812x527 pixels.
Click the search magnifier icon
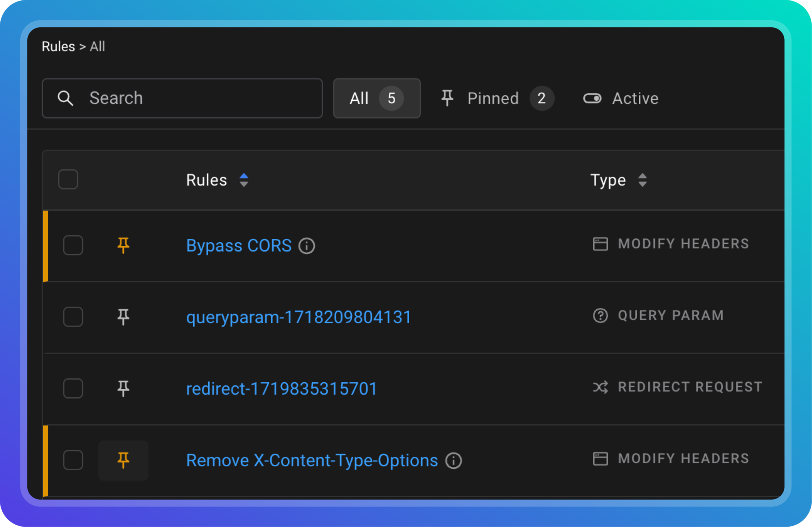(x=66, y=98)
